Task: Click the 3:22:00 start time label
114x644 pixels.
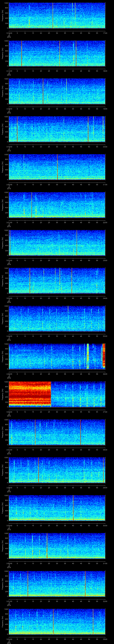Action: click(9, 260)
